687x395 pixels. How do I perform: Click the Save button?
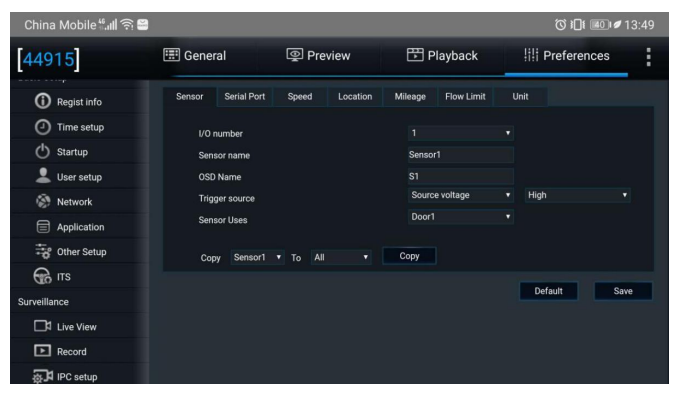623,291
